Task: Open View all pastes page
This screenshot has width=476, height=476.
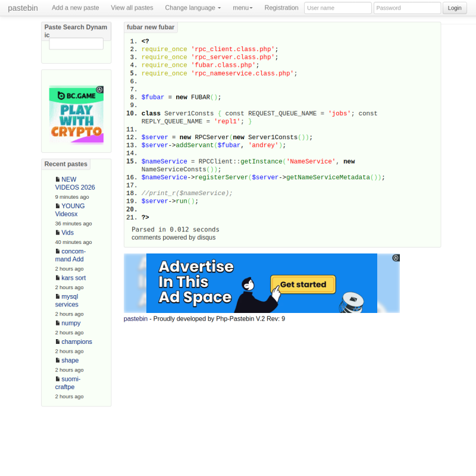Action: (x=132, y=8)
